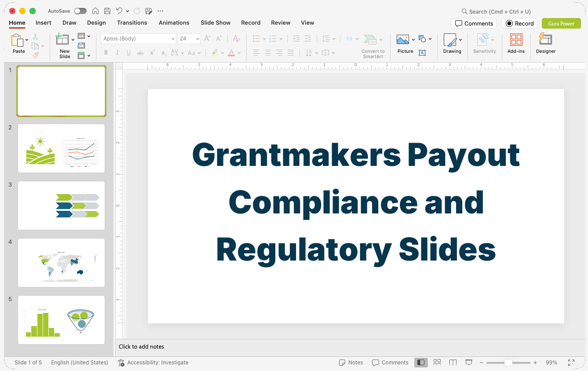This screenshot has height=371, width=588.
Task: Open the Insert tab
Action: coord(44,22)
